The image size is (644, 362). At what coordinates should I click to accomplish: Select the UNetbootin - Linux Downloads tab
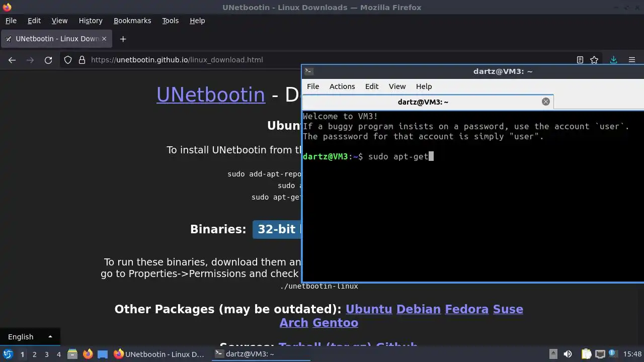[55, 39]
